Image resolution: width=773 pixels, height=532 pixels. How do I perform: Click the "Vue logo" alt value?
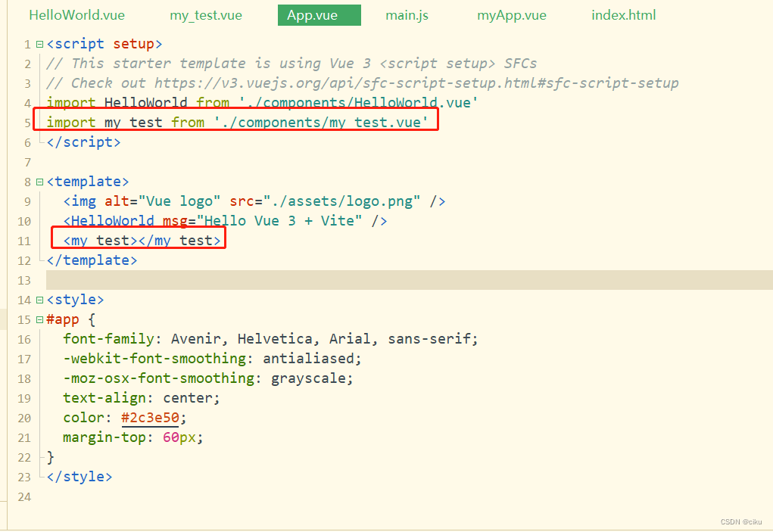[x=179, y=201]
